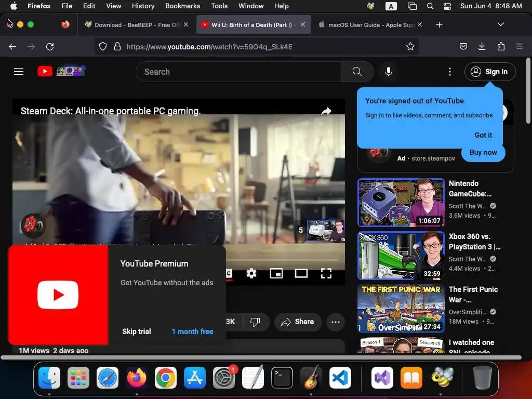Screen dimensions: 532x399
Task: Open the Google Chrome dock icon
Action: [x=166, y=378]
